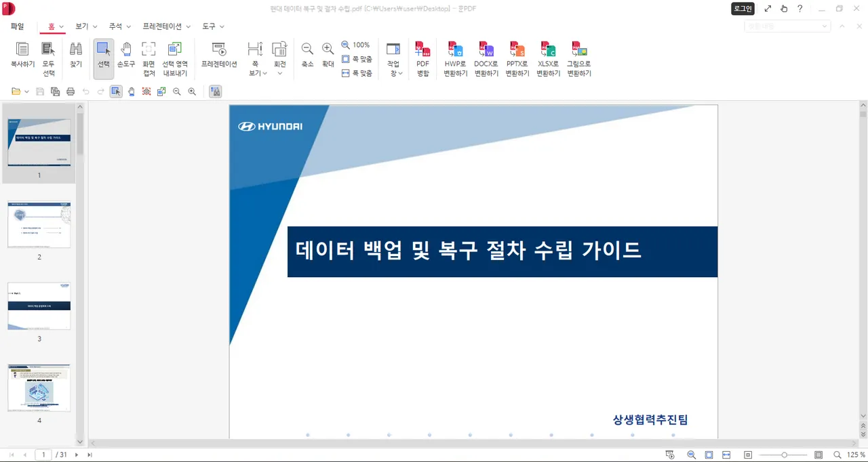Click 125 % zoom level in status bar
Screen dimensions: 868x462
[856, 455]
